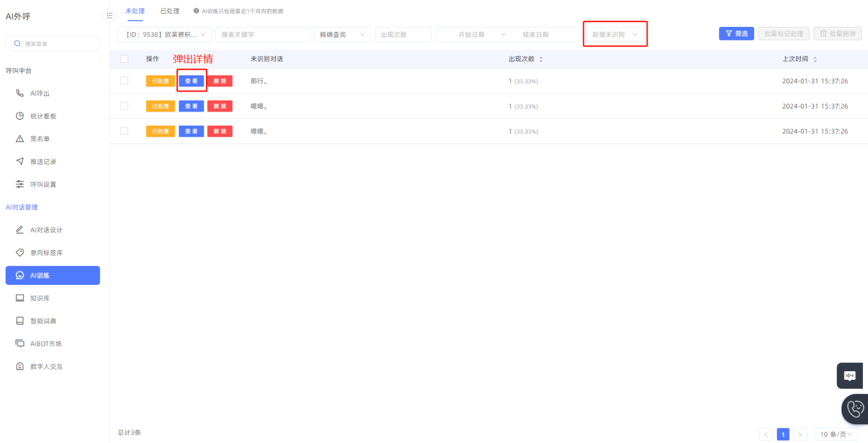Open 推送记录 send icon item
This screenshot has width=868, height=443.
tap(20, 161)
